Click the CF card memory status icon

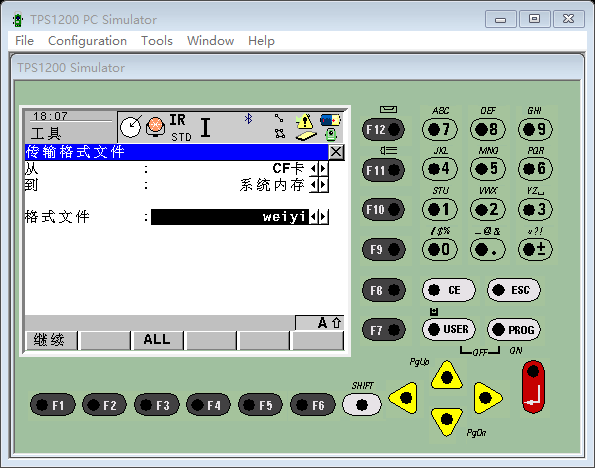pyautogui.click(x=306, y=136)
